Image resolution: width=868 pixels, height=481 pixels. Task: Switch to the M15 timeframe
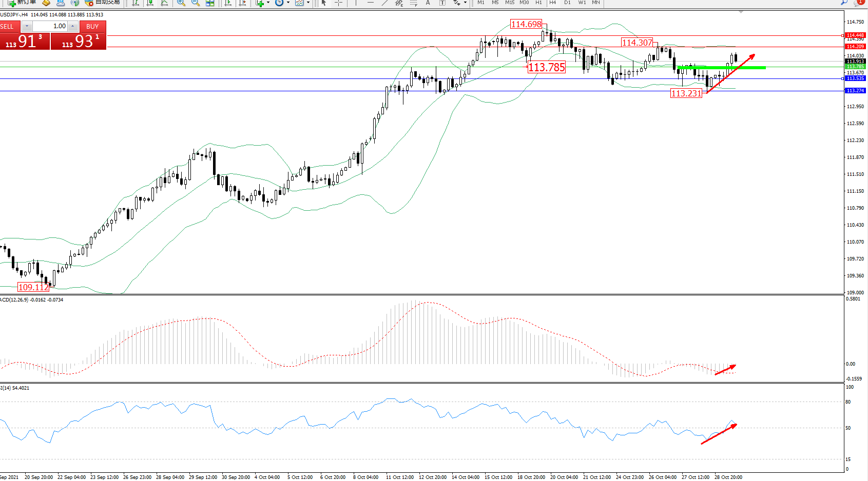[509, 3]
